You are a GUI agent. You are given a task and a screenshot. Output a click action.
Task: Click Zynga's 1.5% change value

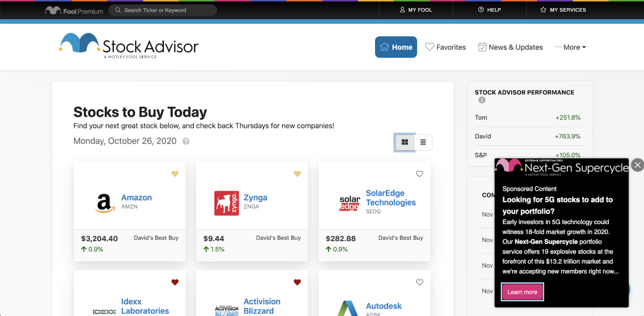215,249
